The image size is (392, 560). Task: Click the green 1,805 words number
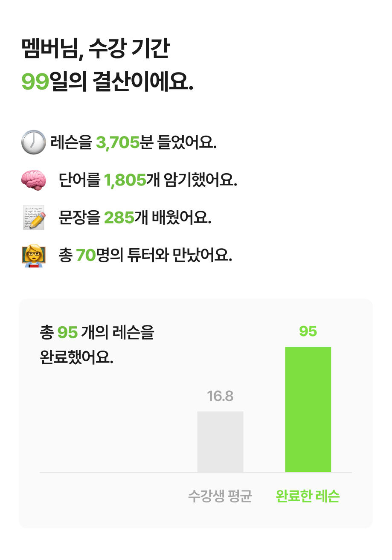tap(125, 181)
